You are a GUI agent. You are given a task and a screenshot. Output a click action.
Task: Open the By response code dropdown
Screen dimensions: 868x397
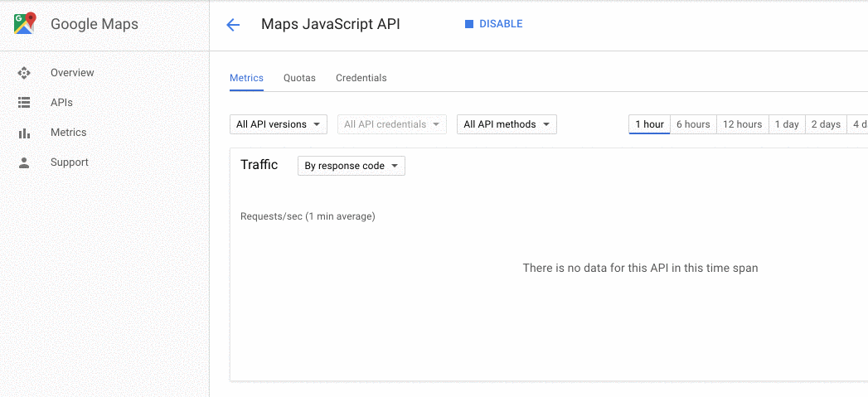(352, 166)
